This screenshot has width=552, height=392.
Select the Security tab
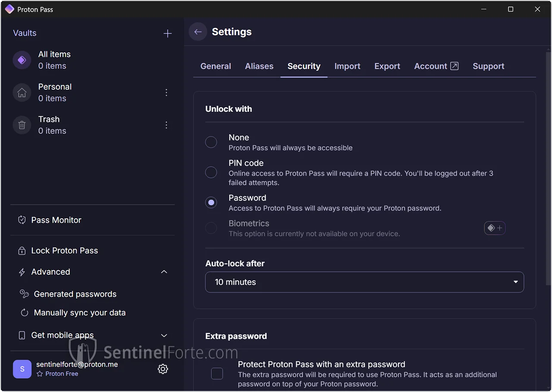(304, 66)
